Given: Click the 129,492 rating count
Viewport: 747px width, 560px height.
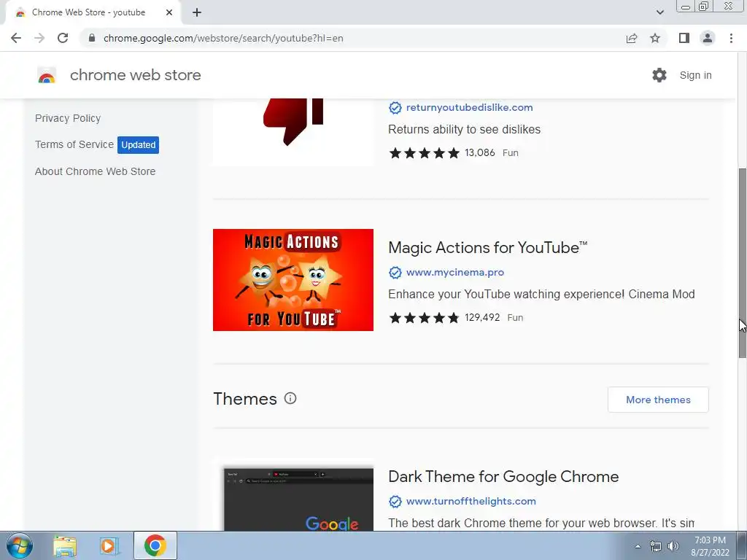Looking at the screenshot, I should [482, 318].
